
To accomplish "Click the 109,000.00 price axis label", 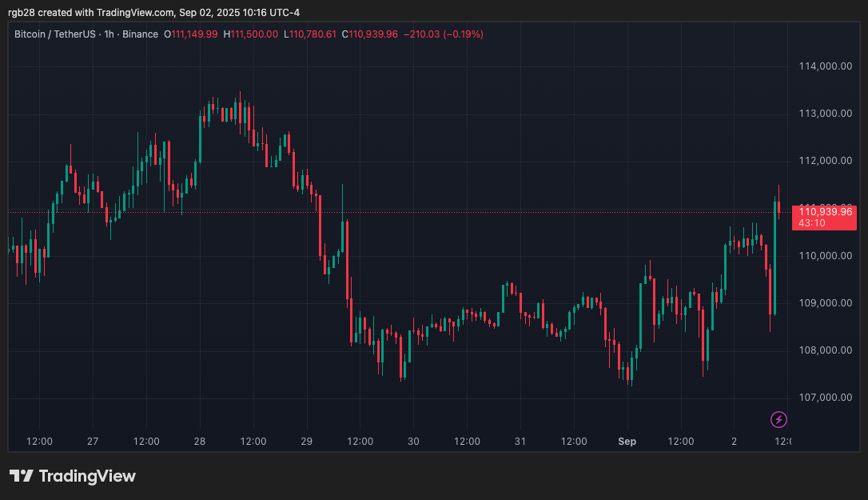I will 825,303.
